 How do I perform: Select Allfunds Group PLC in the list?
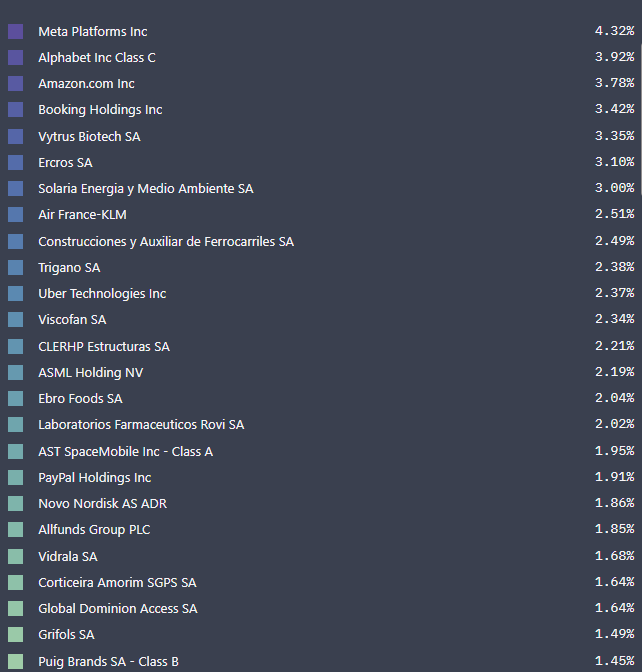point(94,530)
